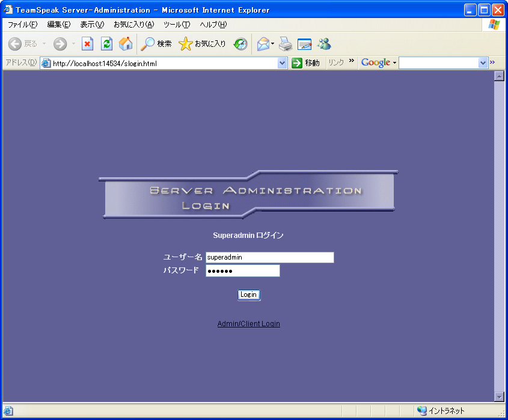Viewport: 508px width, 420px height.
Task: Click the Login button
Action: (x=249, y=294)
